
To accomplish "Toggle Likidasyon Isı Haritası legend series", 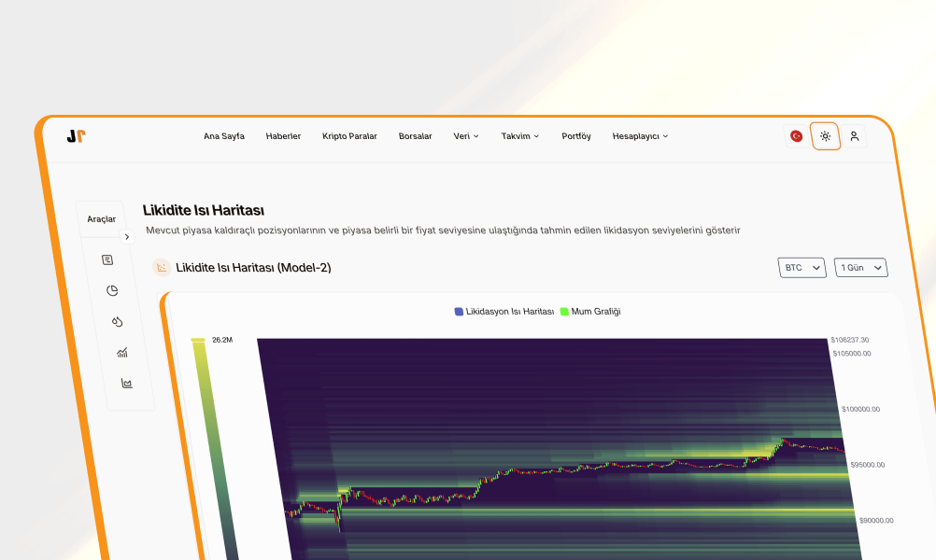I will tap(504, 312).
